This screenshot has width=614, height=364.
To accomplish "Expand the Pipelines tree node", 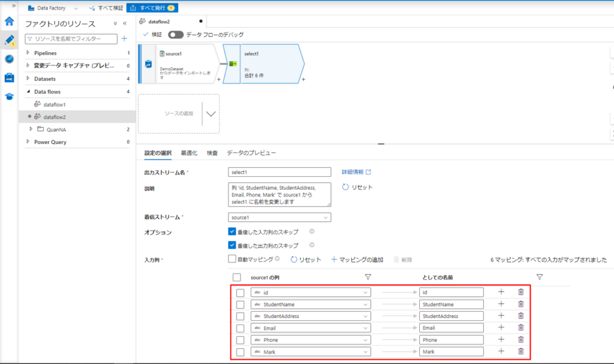I will [x=28, y=53].
